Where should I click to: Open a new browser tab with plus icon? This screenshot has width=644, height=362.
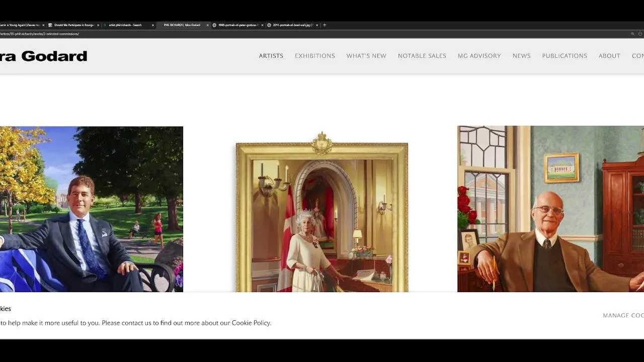point(325,25)
